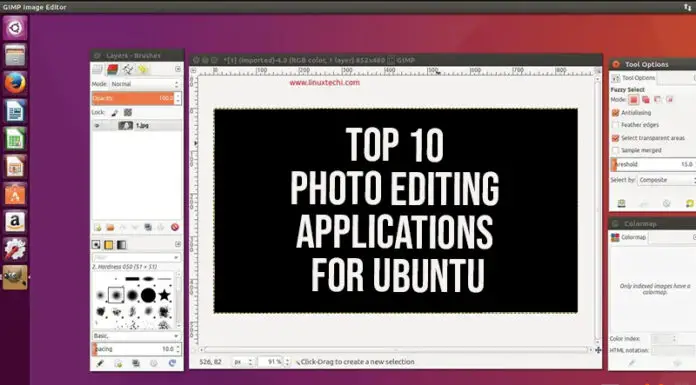Image resolution: width=696 pixels, height=385 pixels.
Task: Edit the brush with the pencil icon
Action: (x=100, y=364)
